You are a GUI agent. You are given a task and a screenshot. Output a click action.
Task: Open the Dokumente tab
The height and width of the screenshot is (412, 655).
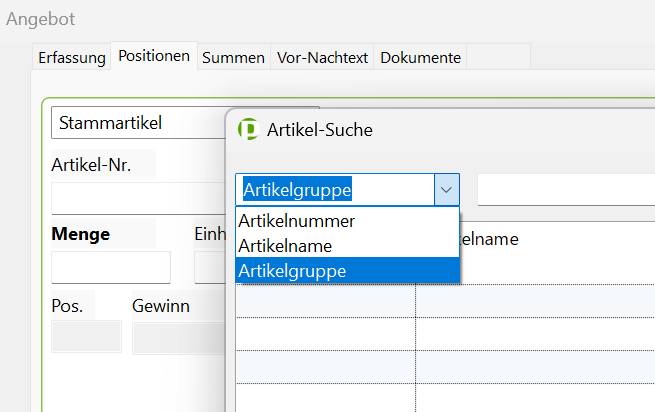coord(420,57)
